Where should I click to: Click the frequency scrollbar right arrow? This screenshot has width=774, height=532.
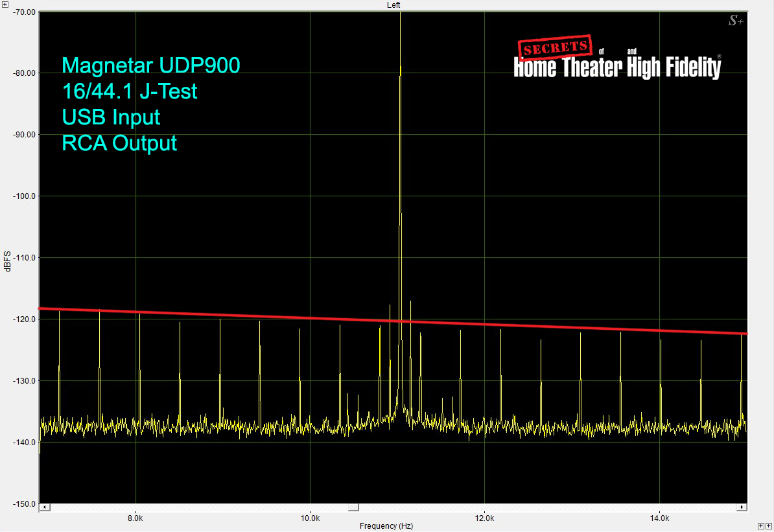[742, 507]
